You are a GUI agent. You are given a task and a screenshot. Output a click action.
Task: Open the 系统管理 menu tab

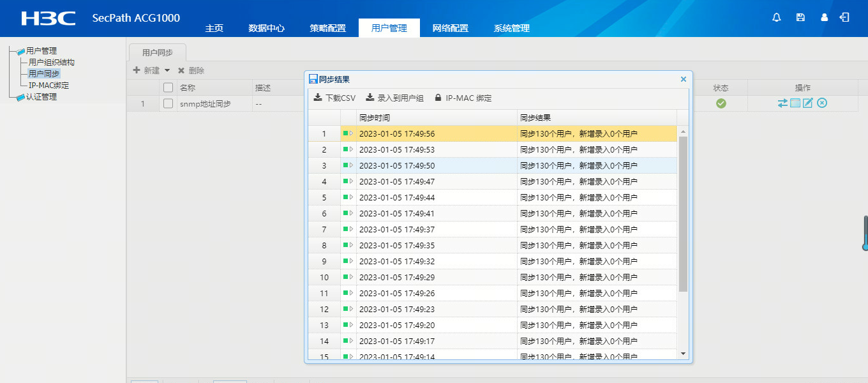(x=512, y=28)
